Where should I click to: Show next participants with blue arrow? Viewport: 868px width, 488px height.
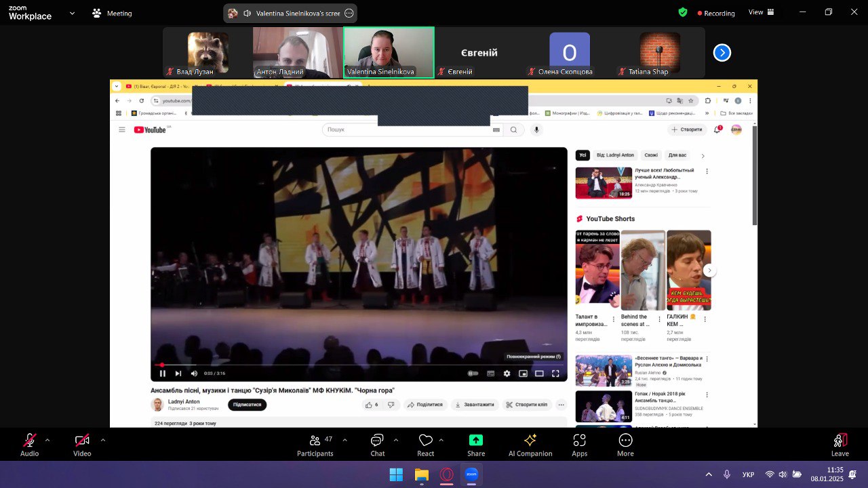point(722,53)
